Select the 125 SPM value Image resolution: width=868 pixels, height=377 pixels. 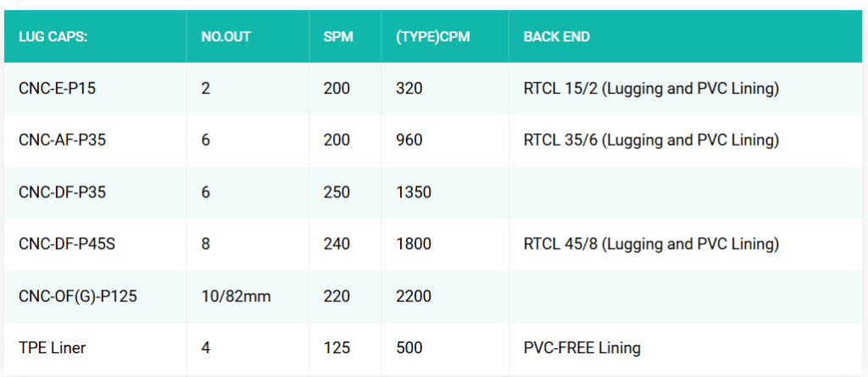click(x=337, y=348)
